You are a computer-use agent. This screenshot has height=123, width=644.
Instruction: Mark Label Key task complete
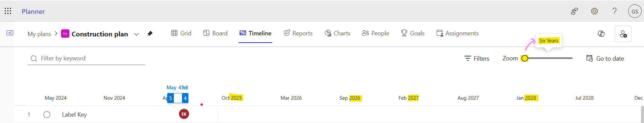coord(47,115)
